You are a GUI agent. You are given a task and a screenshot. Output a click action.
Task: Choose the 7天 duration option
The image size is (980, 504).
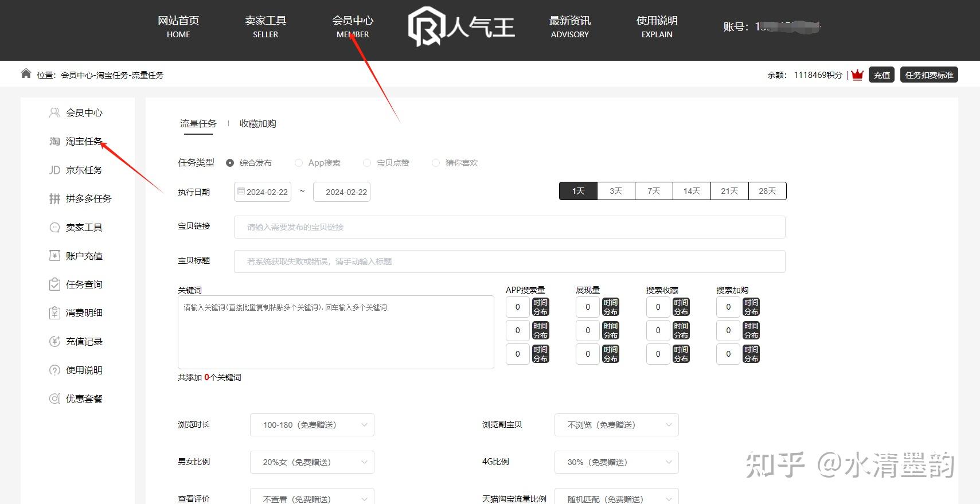click(654, 191)
